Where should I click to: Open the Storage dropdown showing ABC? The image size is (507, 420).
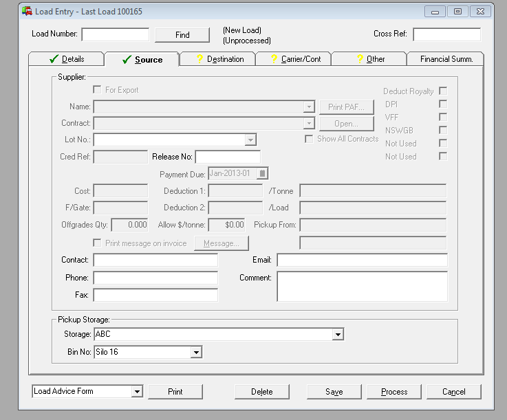[338, 334]
